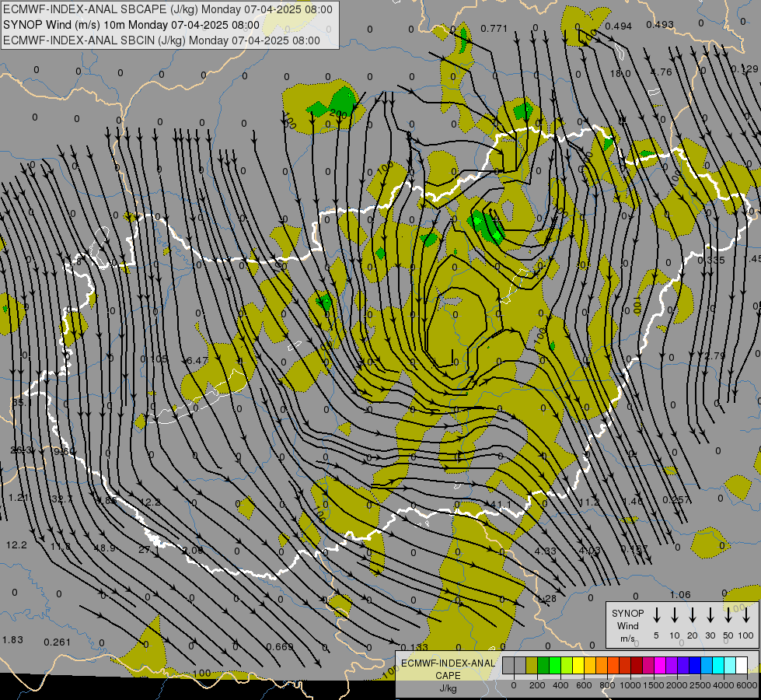Click the 2000 tick label in CAPE legend
Viewport: 761px width, 700px height.
[677, 685]
